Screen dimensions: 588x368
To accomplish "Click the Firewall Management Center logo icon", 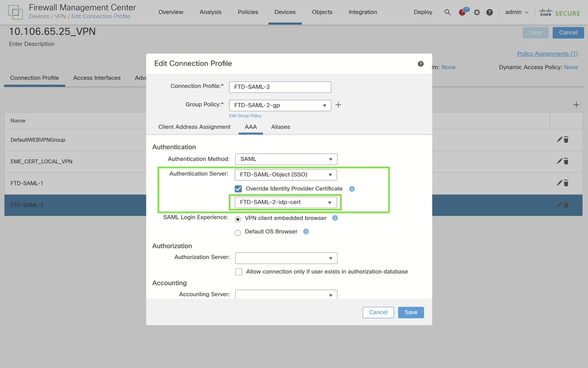I will (15, 12).
